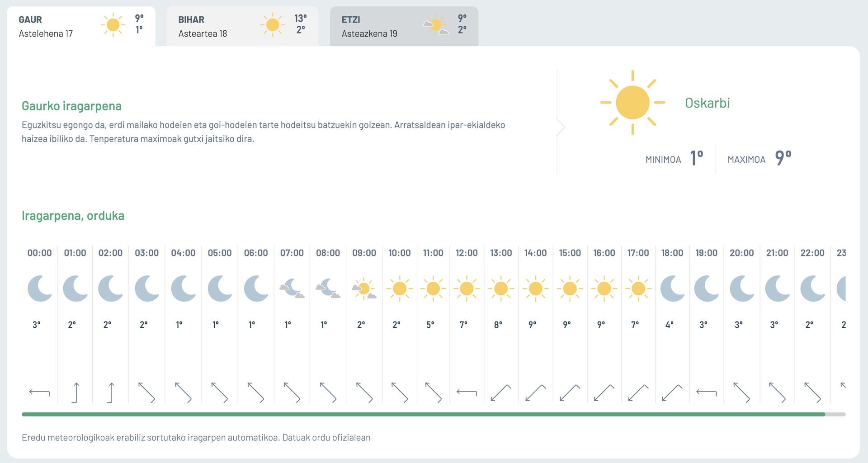The width and height of the screenshot is (868, 463).
Task: Switch to the BIHAR Asteartea 18 tab
Action: coord(242,26)
